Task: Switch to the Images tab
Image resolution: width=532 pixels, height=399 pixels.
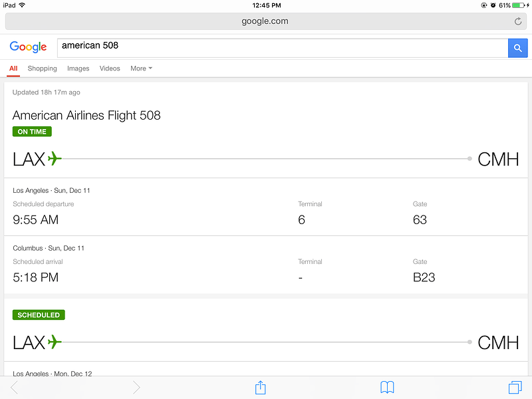Action: coord(78,68)
